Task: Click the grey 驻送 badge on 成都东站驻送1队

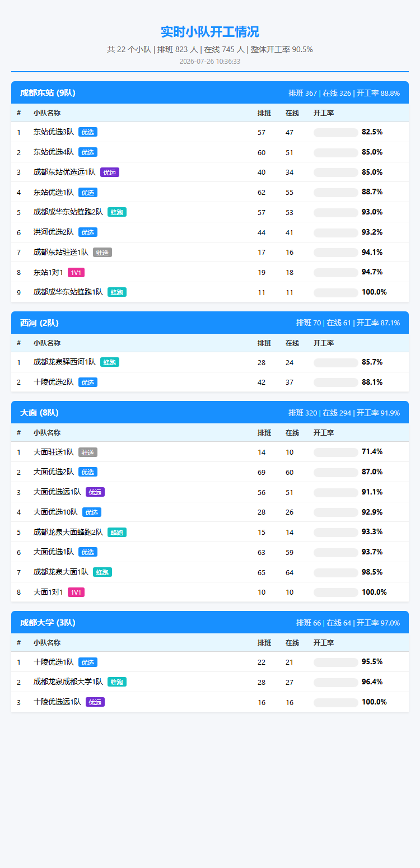Action: point(102,253)
